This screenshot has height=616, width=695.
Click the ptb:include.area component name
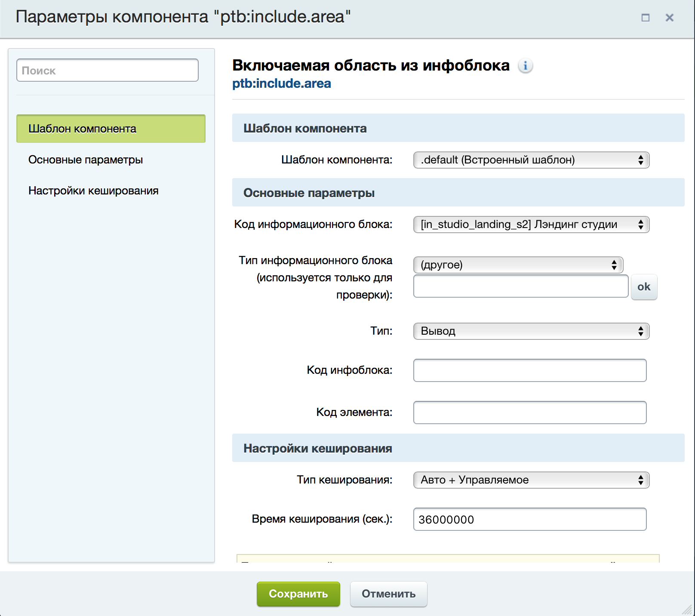pos(282,83)
